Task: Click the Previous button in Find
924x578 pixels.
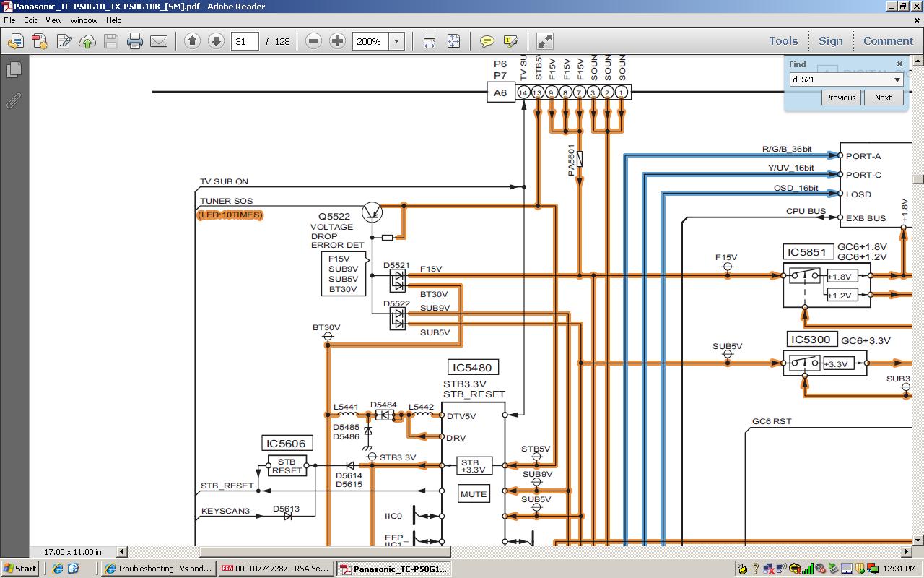Action: [x=840, y=98]
